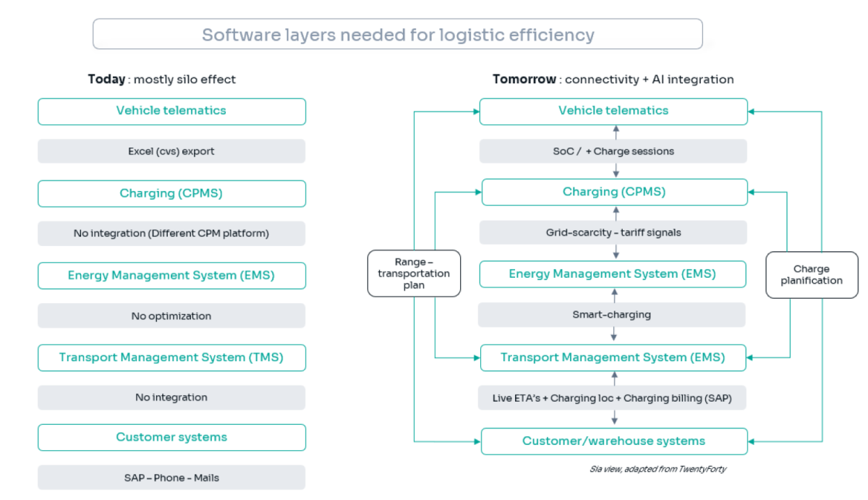Screen dimensions: 868x500
Task: Click 'Charging (CPMS)' box in the Tomorrow column
Action: point(614,192)
